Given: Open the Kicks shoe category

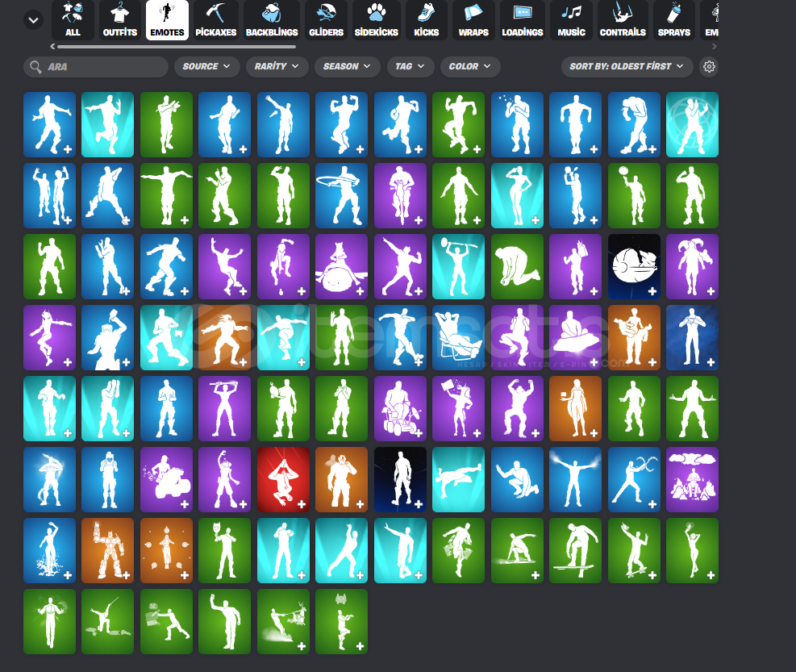Looking at the screenshot, I should [x=426, y=20].
